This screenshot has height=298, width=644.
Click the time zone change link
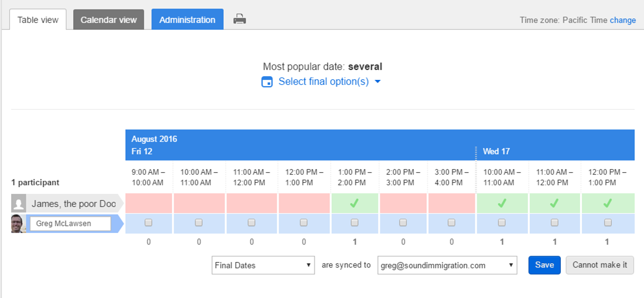click(x=623, y=20)
